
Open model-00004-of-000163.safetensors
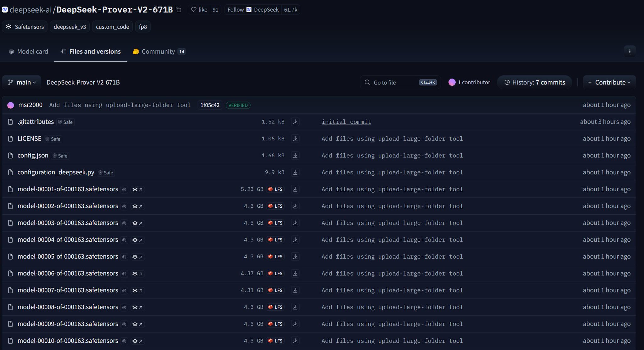(68, 240)
